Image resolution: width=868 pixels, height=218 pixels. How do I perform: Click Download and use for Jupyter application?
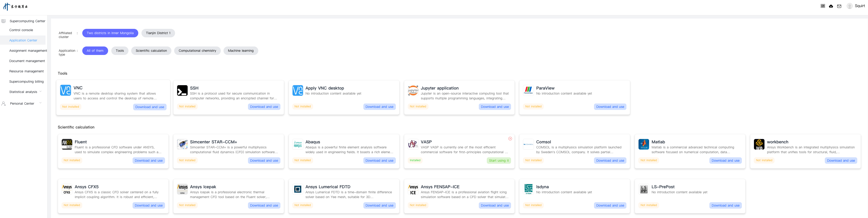coord(495,107)
